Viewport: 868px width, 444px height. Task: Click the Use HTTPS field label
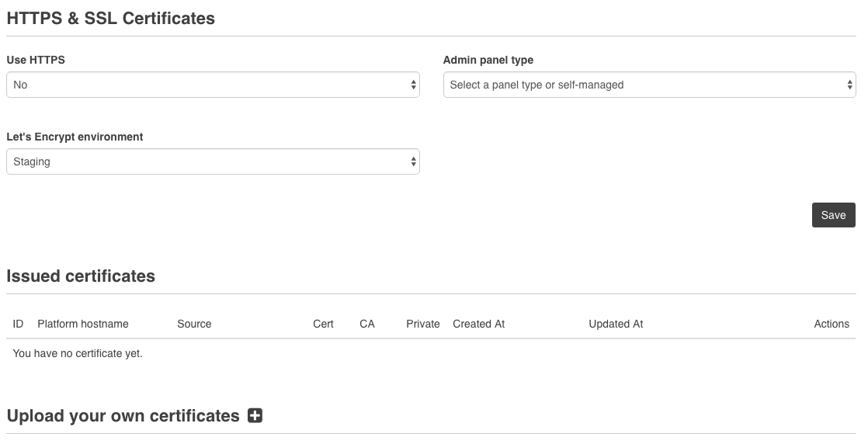click(x=36, y=60)
